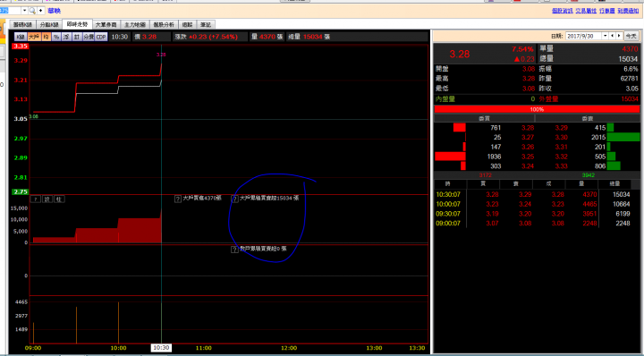Screen dimensions: 644x356
Task: Click the 今天 today button
Action: (x=631, y=36)
